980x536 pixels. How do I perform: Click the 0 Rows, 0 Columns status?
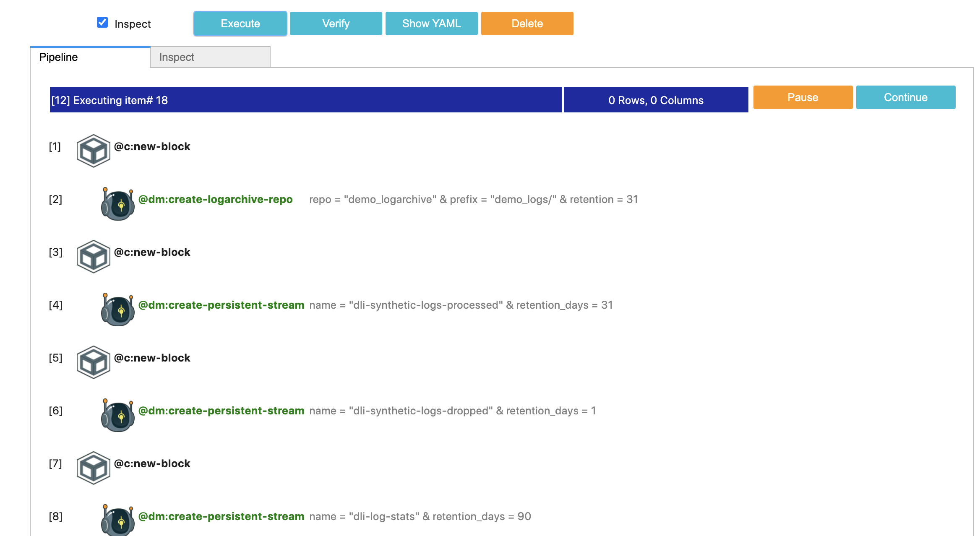coord(656,100)
